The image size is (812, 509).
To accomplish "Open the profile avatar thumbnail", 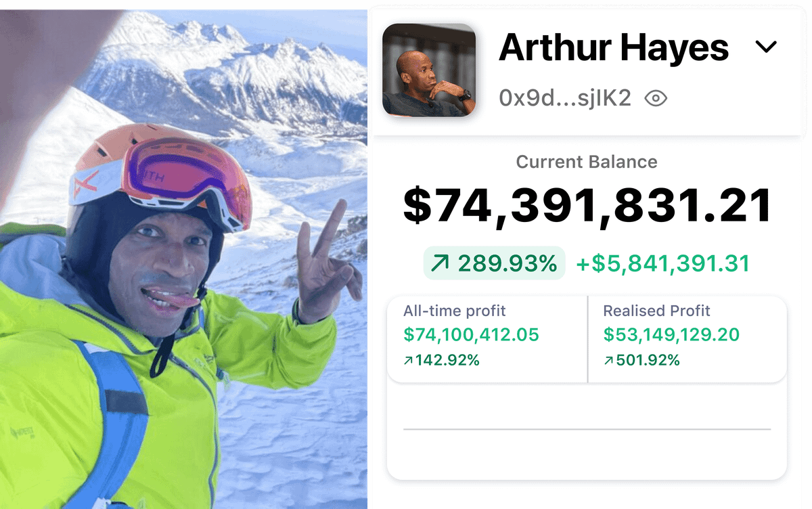I will [429, 70].
